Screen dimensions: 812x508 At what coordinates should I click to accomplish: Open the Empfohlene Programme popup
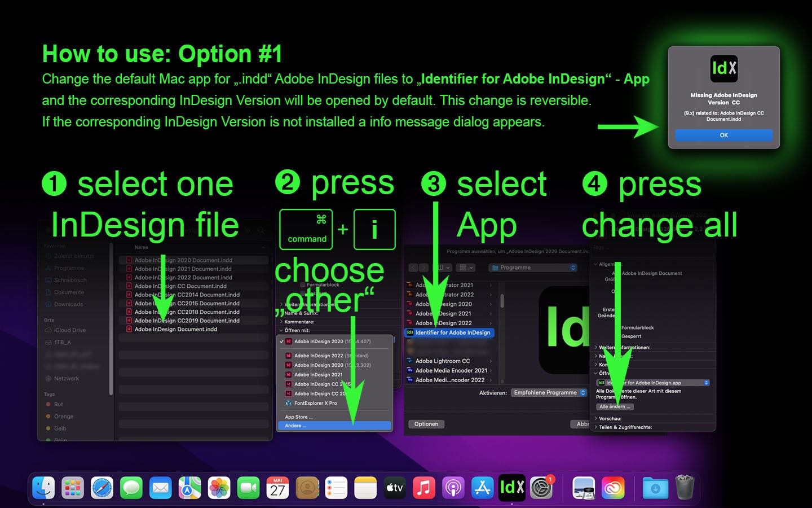[x=549, y=393]
